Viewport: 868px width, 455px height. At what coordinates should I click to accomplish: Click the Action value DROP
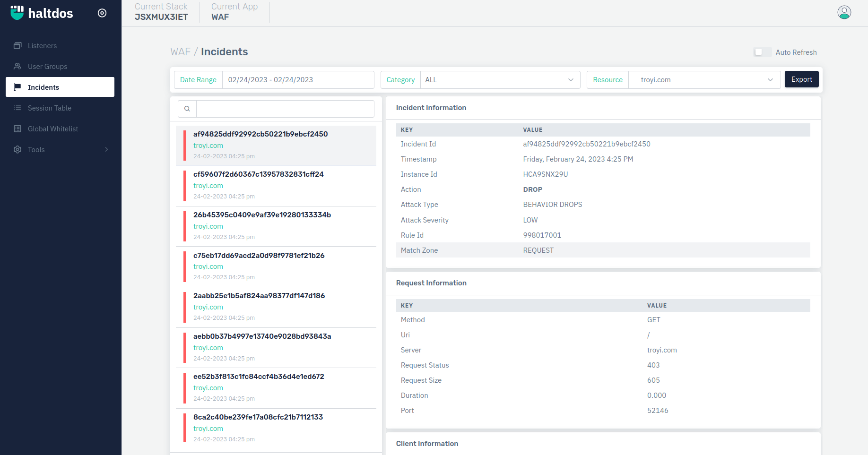pos(533,189)
